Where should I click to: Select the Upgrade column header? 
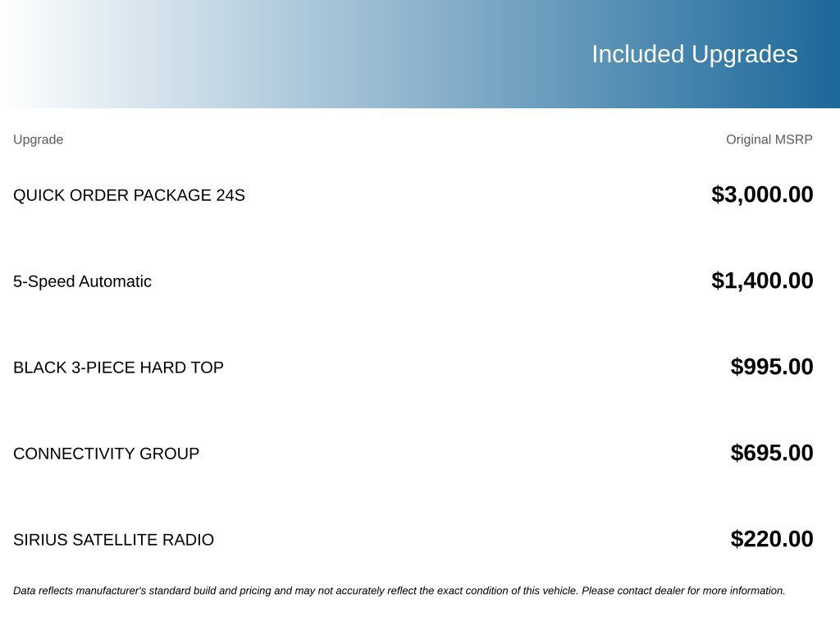coord(38,139)
